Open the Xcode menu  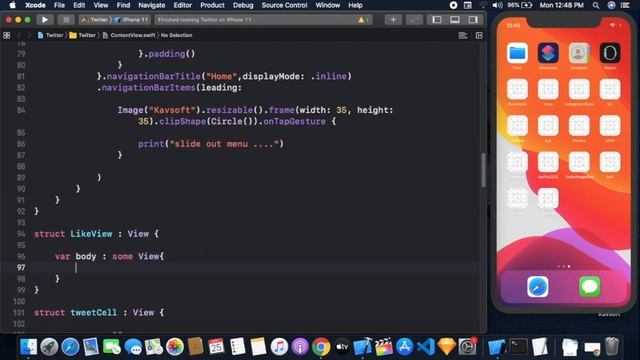click(35, 5)
